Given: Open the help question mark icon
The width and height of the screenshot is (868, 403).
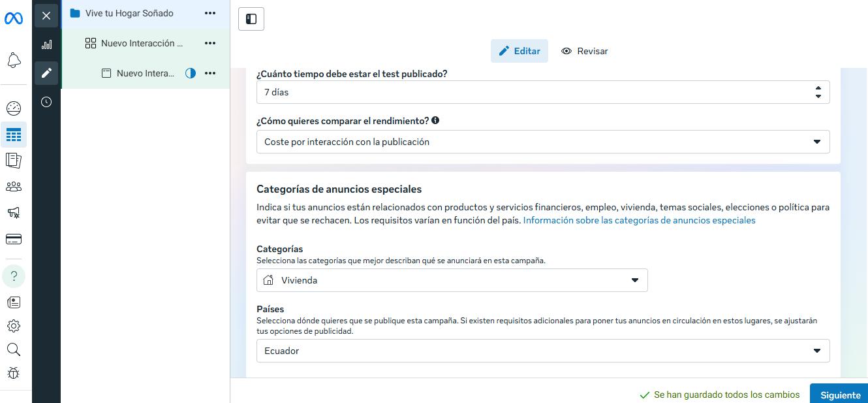Looking at the screenshot, I should click(14, 276).
